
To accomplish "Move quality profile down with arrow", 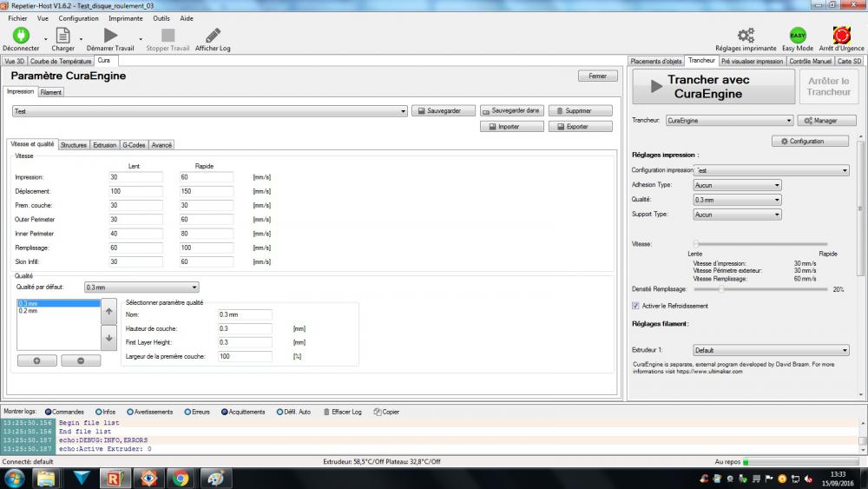I will click(x=109, y=338).
